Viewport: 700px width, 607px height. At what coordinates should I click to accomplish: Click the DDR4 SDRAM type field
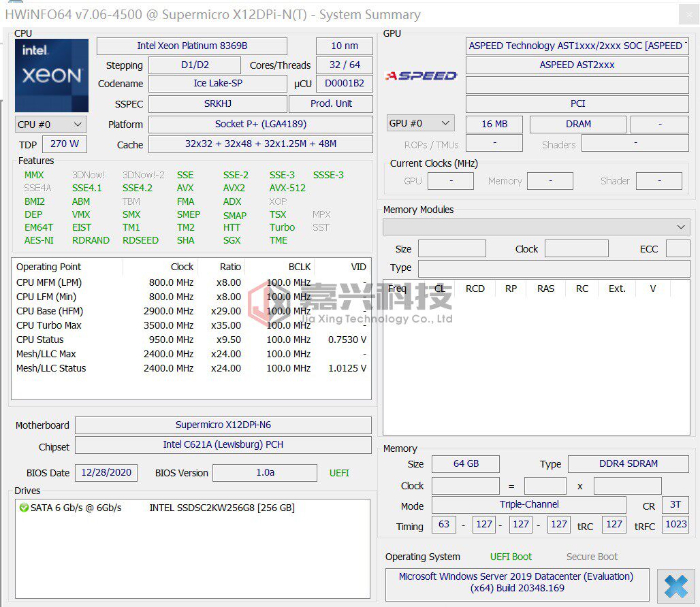click(628, 464)
